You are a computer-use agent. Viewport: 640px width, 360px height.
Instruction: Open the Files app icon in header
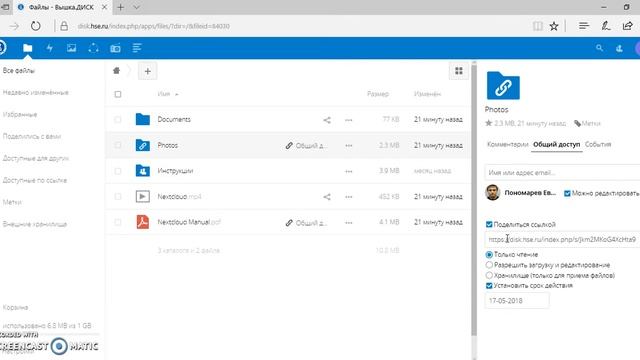tap(27, 48)
